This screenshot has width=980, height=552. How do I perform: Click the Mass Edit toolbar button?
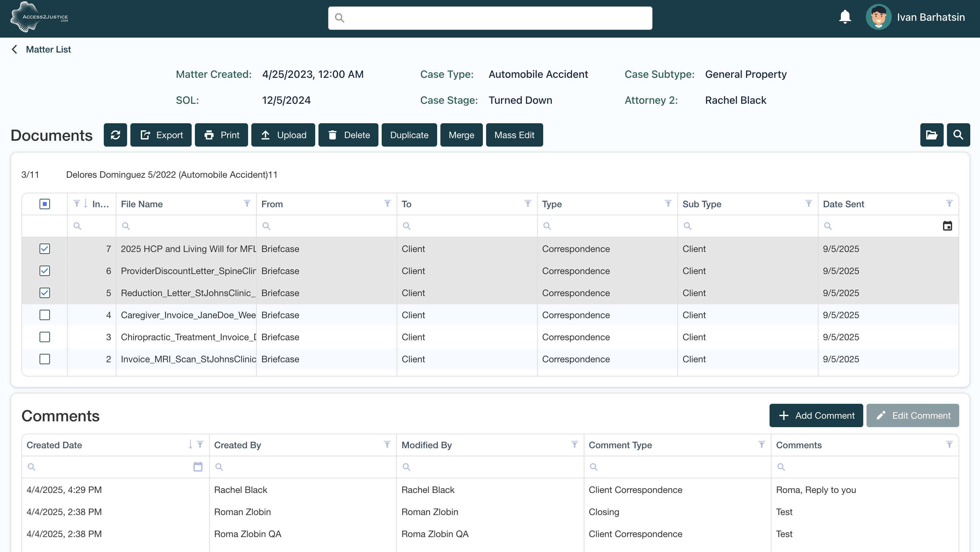[514, 135]
